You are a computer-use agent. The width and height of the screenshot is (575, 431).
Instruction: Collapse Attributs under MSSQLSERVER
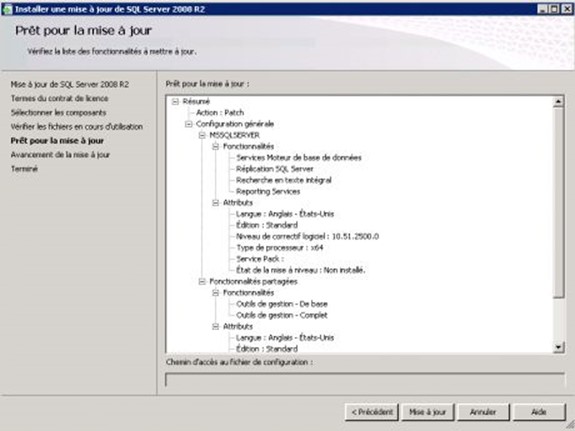[216, 203]
